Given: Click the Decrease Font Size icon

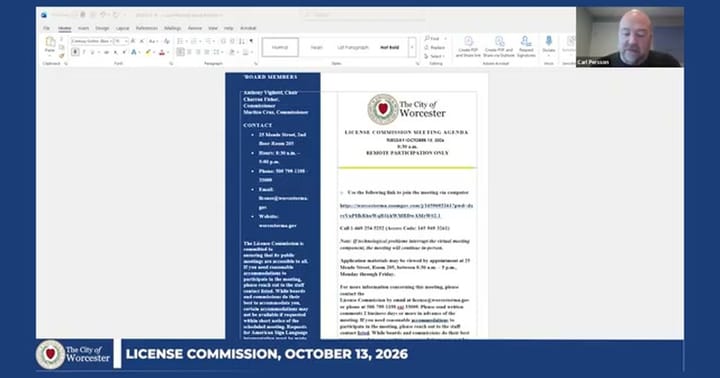Looking at the screenshot, I should 141,41.
